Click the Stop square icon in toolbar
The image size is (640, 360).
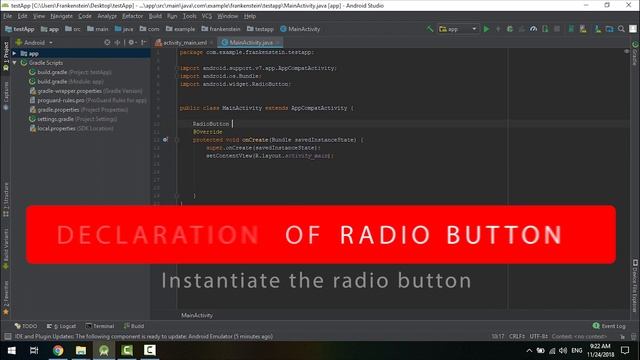[x=557, y=29]
